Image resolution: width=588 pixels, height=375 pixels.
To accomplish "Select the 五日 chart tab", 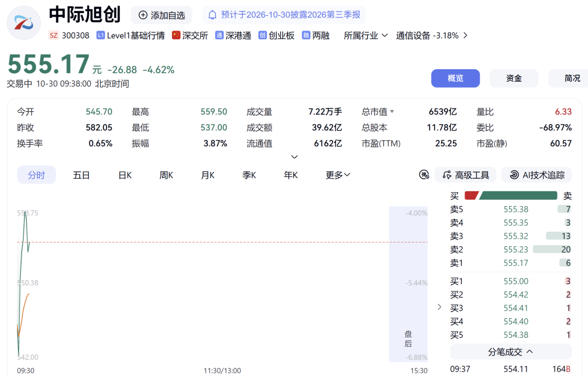I will (x=81, y=175).
